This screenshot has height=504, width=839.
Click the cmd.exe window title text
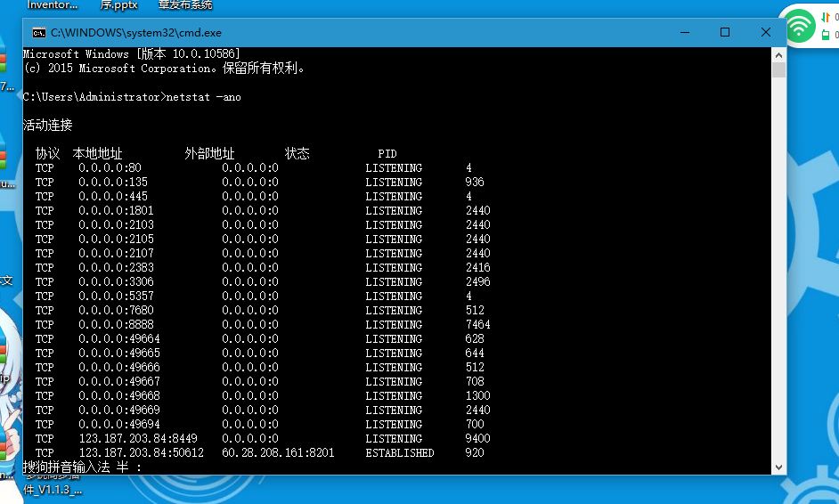pyautogui.click(x=136, y=33)
